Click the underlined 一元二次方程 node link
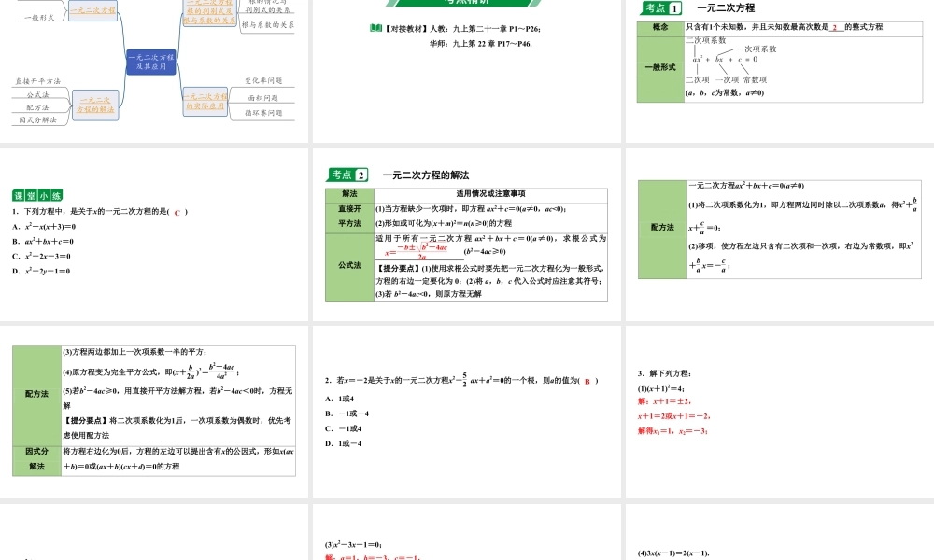 [93, 10]
